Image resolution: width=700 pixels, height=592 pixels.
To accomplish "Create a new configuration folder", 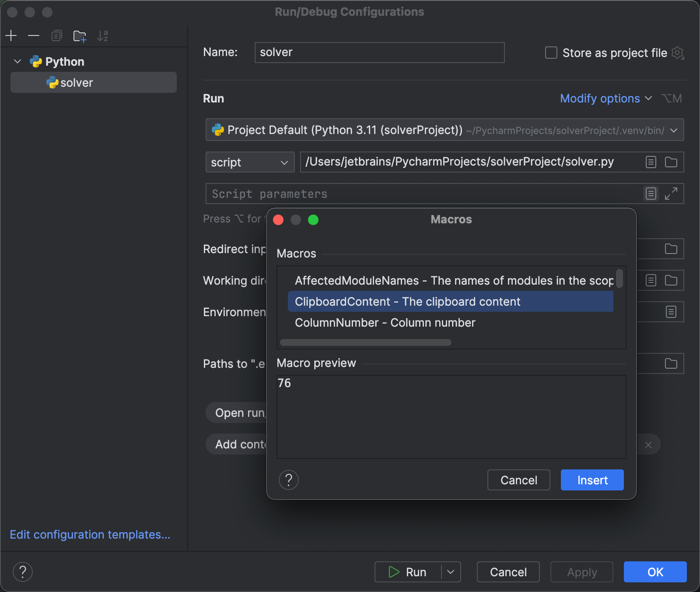I will tap(79, 36).
